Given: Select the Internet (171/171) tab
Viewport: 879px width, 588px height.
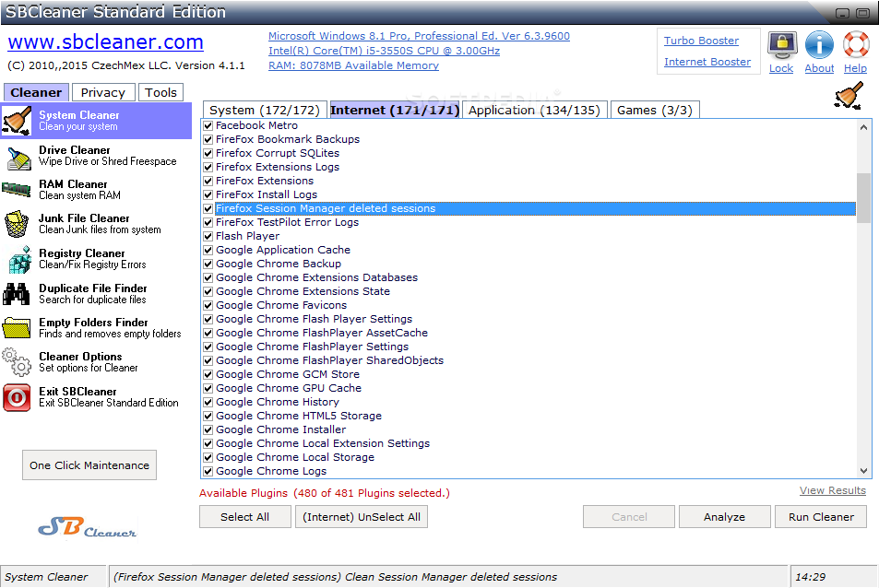Looking at the screenshot, I should pos(395,110).
